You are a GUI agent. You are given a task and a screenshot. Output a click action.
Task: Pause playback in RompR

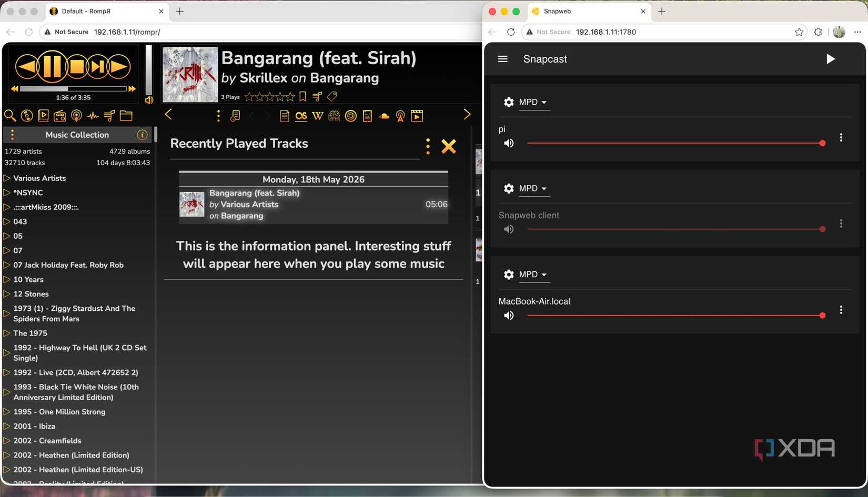[x=52, y=67]
